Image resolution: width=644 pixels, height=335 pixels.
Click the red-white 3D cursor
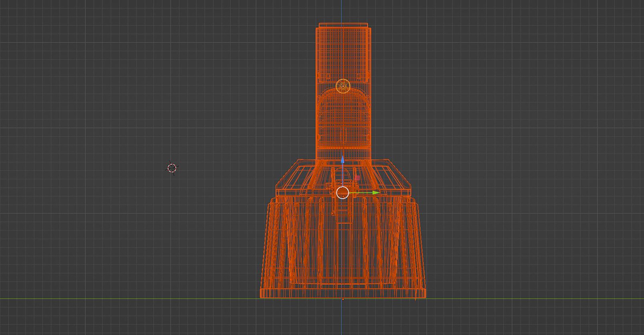pos(172,168)
